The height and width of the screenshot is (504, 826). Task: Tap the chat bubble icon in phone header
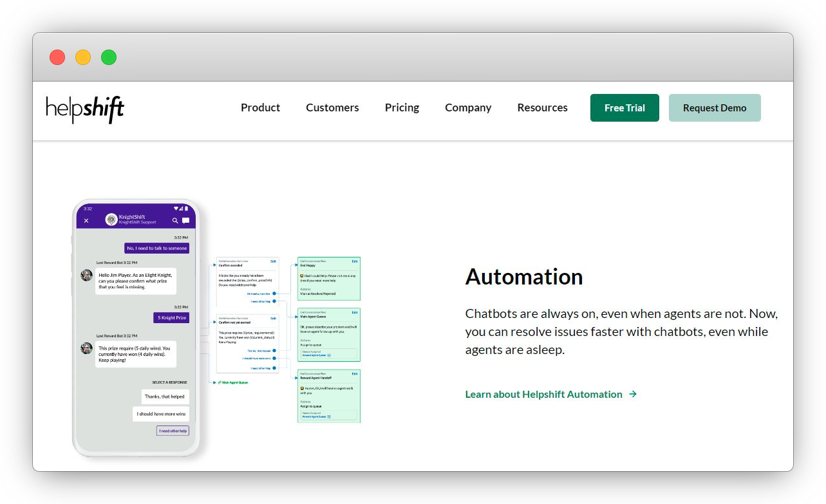(x=185, y=221)
